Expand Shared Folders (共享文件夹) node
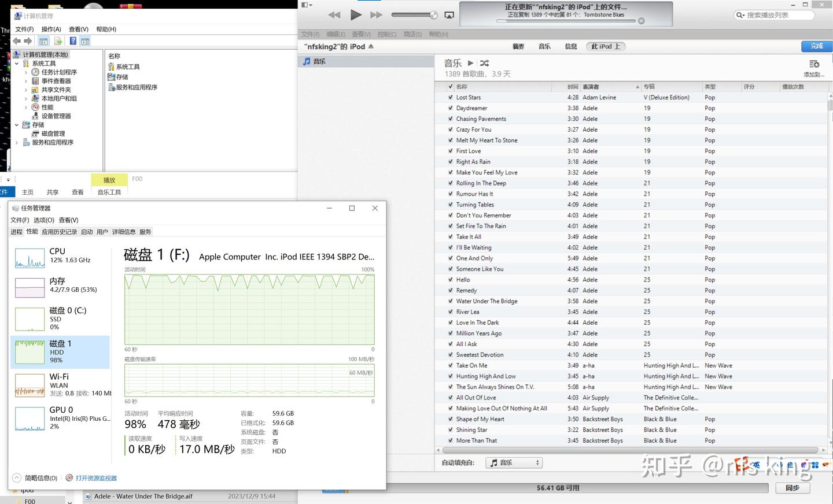 [x=26, y=90]
